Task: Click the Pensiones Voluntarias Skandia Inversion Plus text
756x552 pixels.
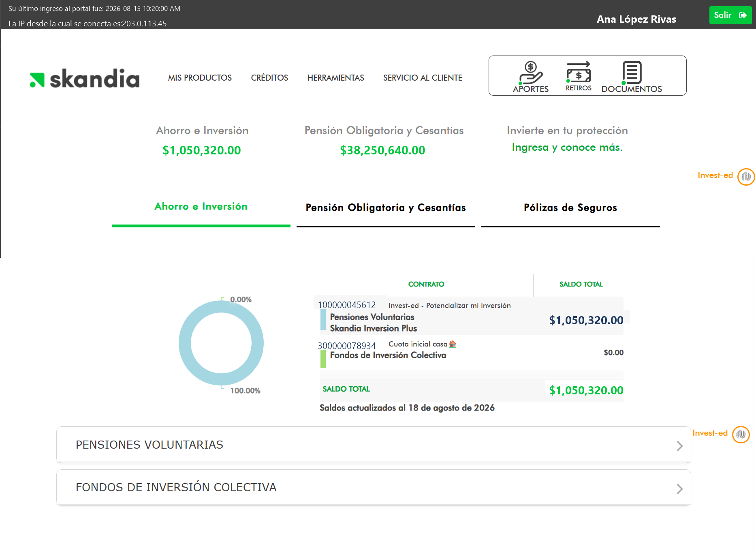Action: tap(373, 323)
